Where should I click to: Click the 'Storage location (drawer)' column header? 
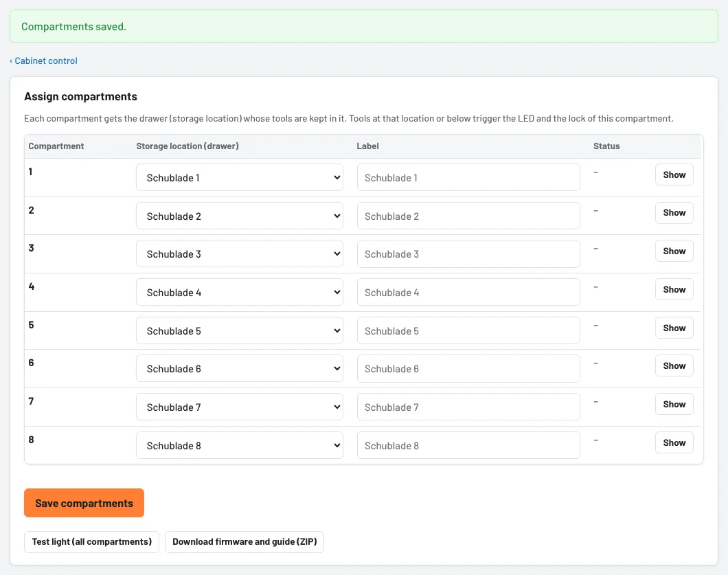[x=187, y=146]
